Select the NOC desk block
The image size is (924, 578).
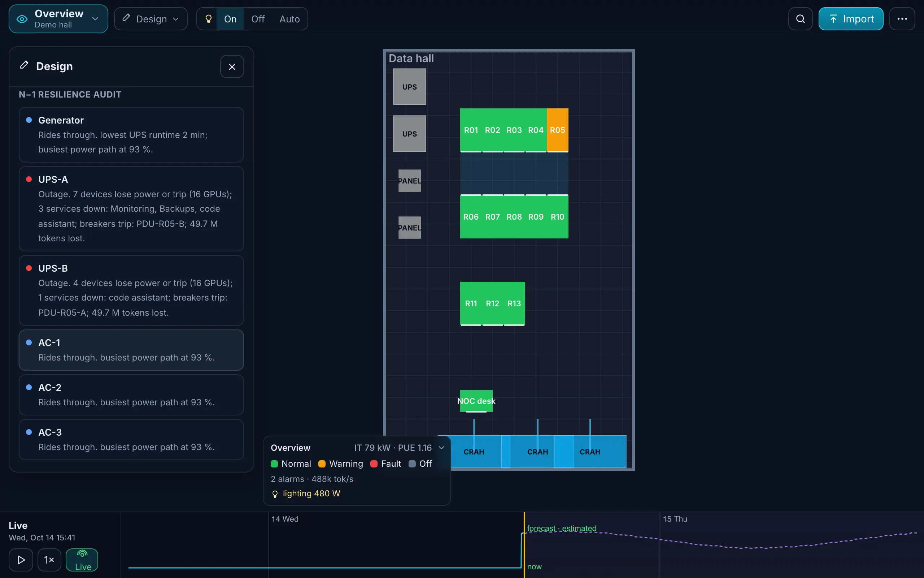[476, 401]
